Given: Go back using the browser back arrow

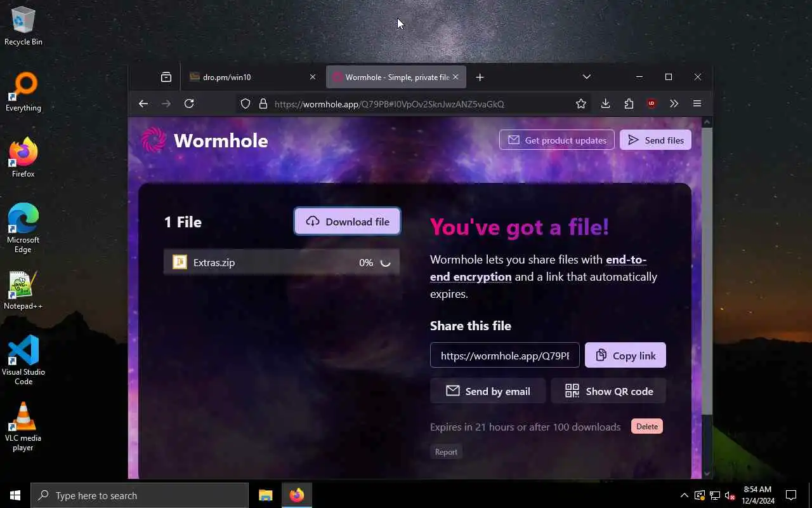Looking at the screenshot, I should point(143,104).
